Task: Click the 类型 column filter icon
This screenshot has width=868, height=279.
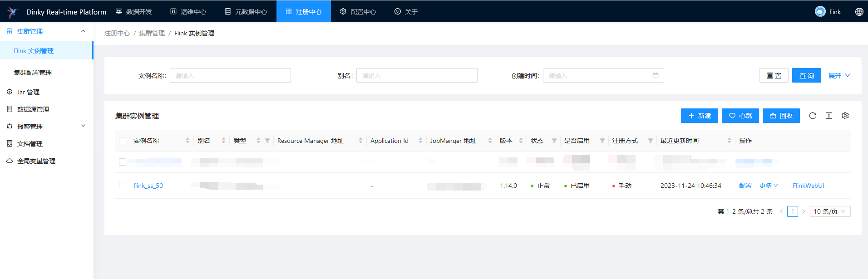Action: click(x=267, y=141)
